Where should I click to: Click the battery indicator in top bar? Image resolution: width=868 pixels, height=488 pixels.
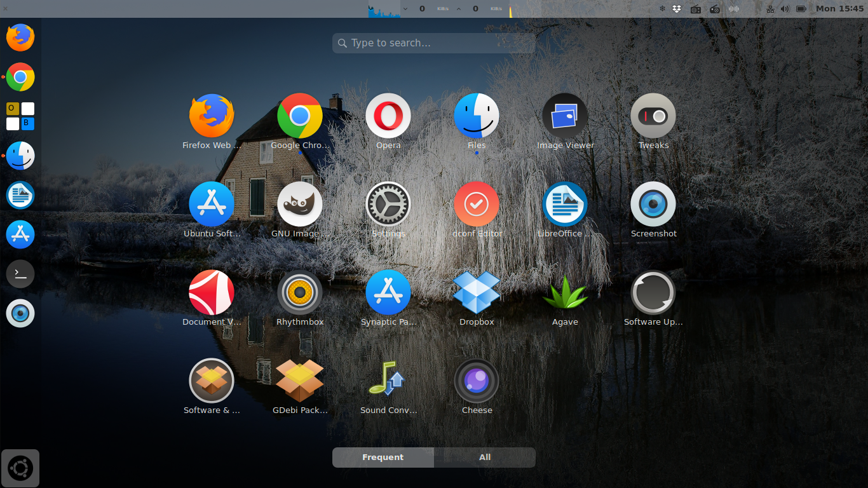pos(801,9)
